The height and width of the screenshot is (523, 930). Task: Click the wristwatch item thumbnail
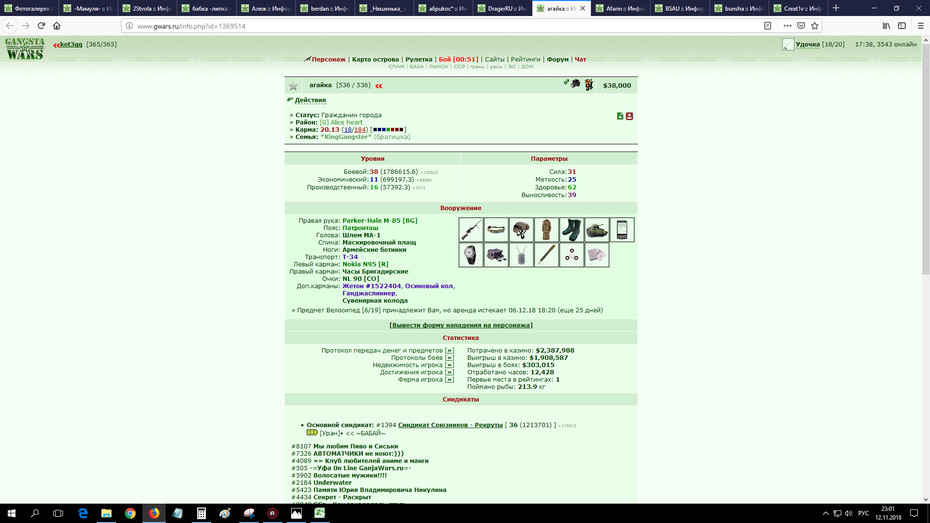point(470,255)
